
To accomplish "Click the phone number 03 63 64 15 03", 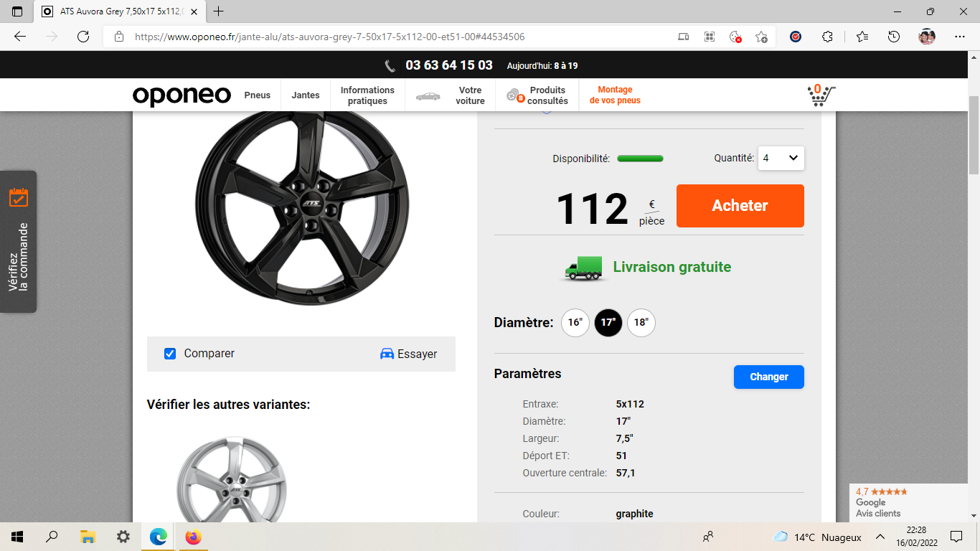I will 449,65.
